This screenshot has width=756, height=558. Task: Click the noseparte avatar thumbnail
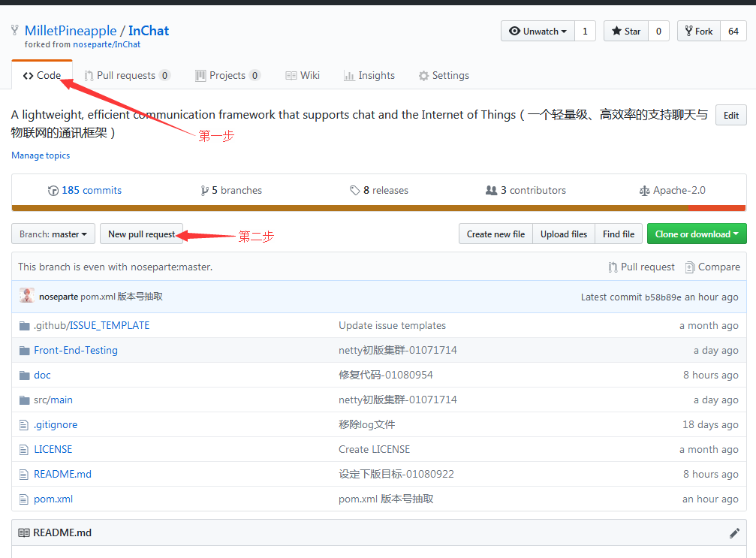[27, 296]
